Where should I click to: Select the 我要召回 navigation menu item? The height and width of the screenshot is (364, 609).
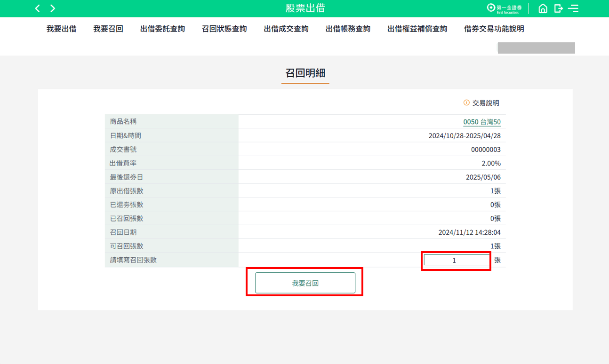point(108,29)
